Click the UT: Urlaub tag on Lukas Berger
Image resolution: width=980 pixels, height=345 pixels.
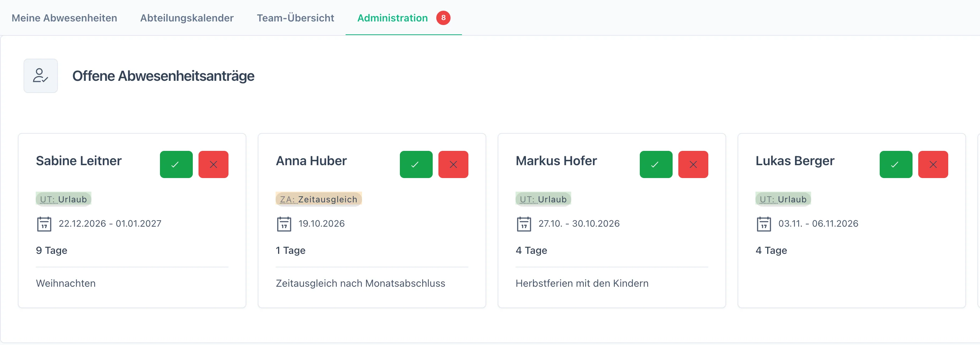tap(783, 199)
